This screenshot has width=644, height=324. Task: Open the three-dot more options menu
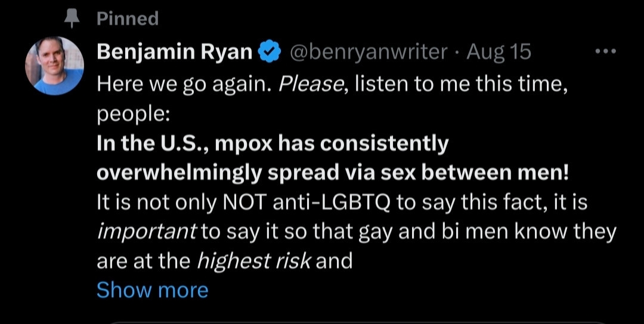coord(605,52)
